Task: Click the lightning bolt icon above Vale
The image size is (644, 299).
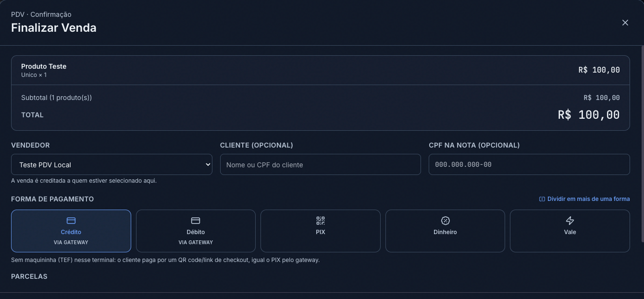Action: [x=570, y=221]
